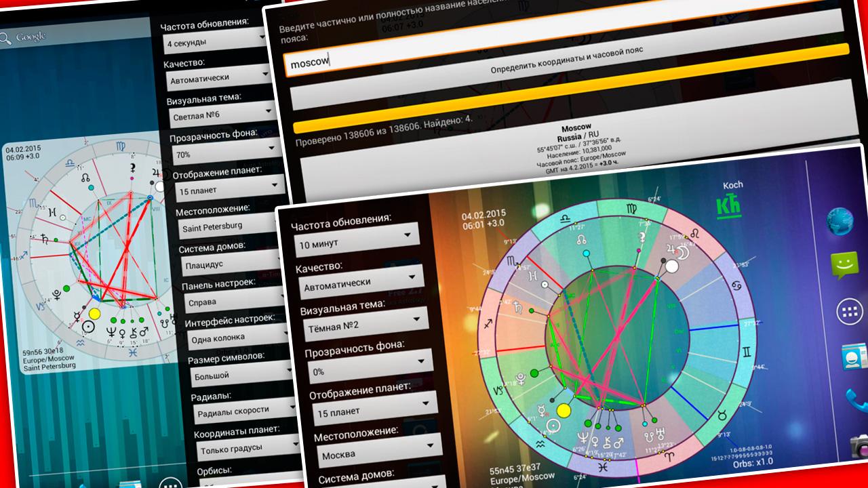This screenshot has width=868, height=488.
Task: Click the Панель настроек label
Action: (x=218, y=283)
